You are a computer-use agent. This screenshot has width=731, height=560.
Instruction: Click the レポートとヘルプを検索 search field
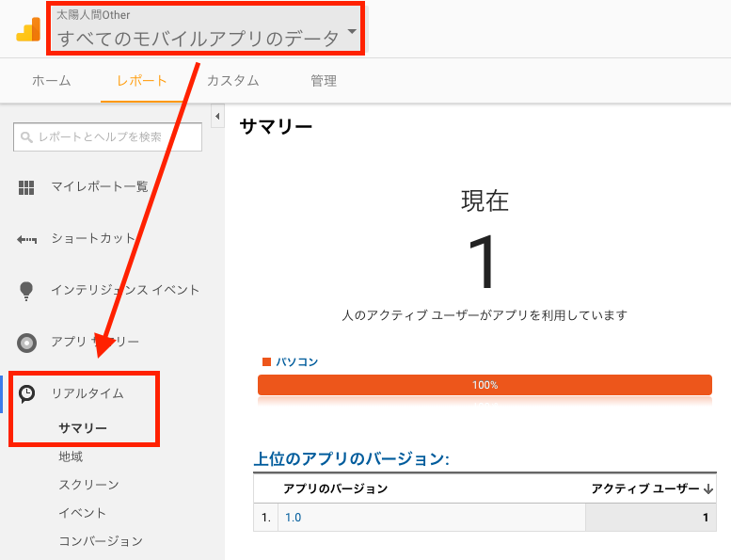107,137
